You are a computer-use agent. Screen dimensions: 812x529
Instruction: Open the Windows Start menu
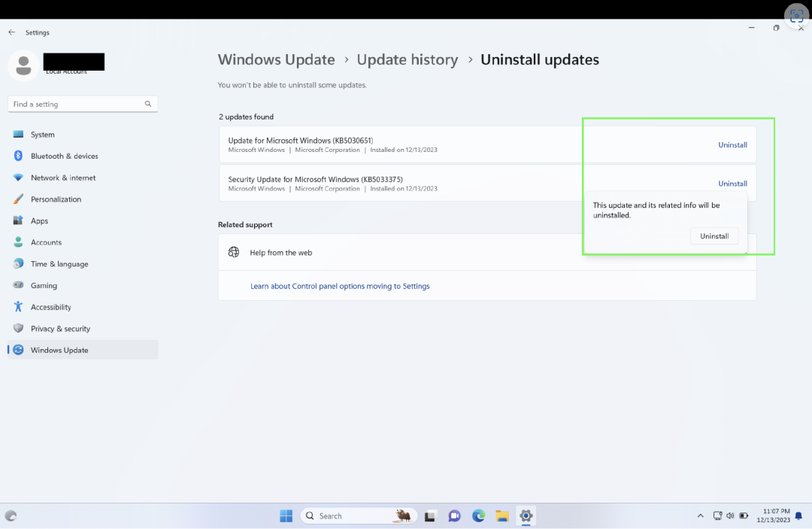[286, 515]
